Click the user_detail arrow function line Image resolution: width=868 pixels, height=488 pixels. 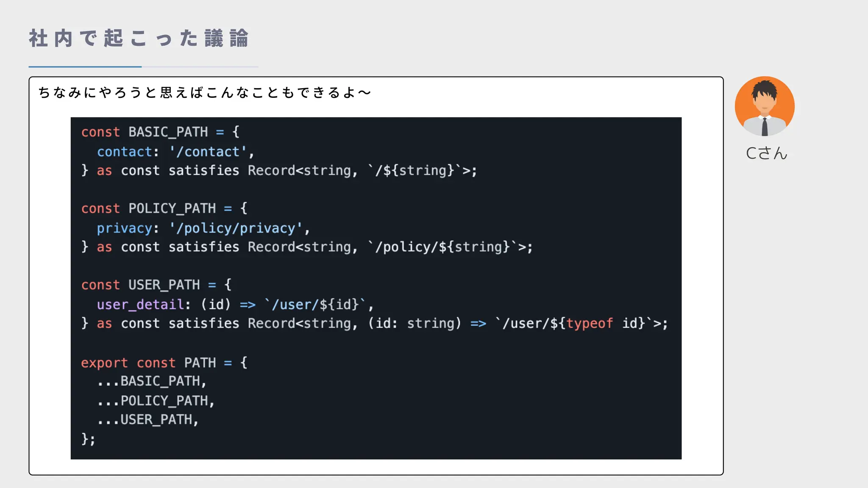pyautogui.click(x=235, y=305)
